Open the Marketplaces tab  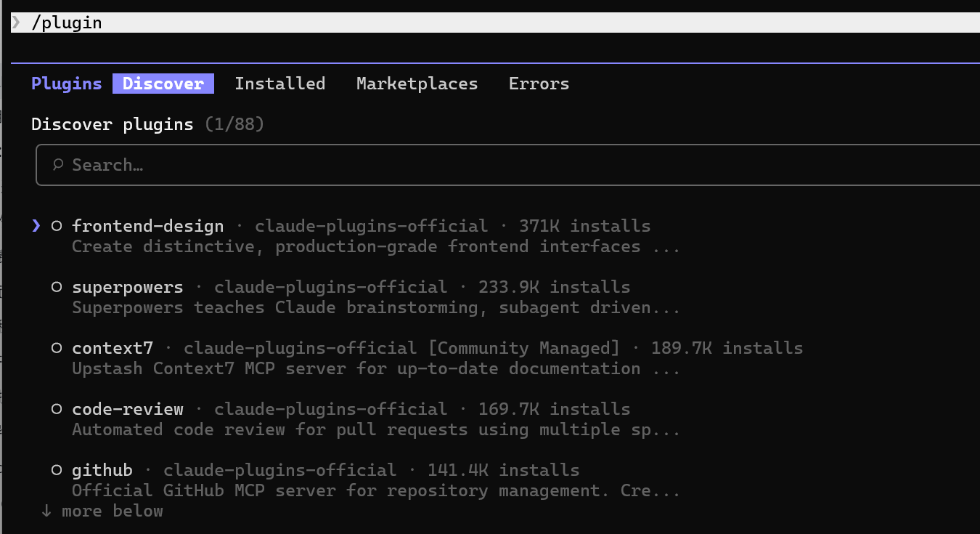[417, 84]
